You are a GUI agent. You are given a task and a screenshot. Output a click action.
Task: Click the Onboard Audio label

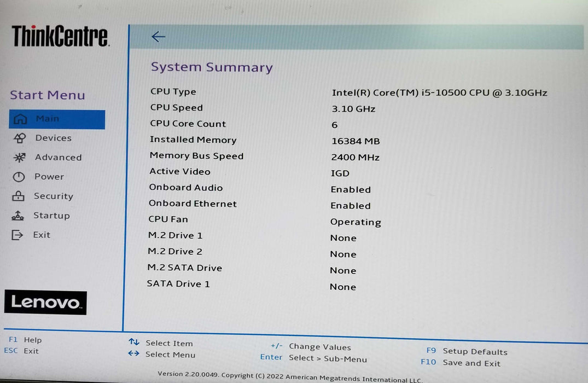click(x=185, y=188)
